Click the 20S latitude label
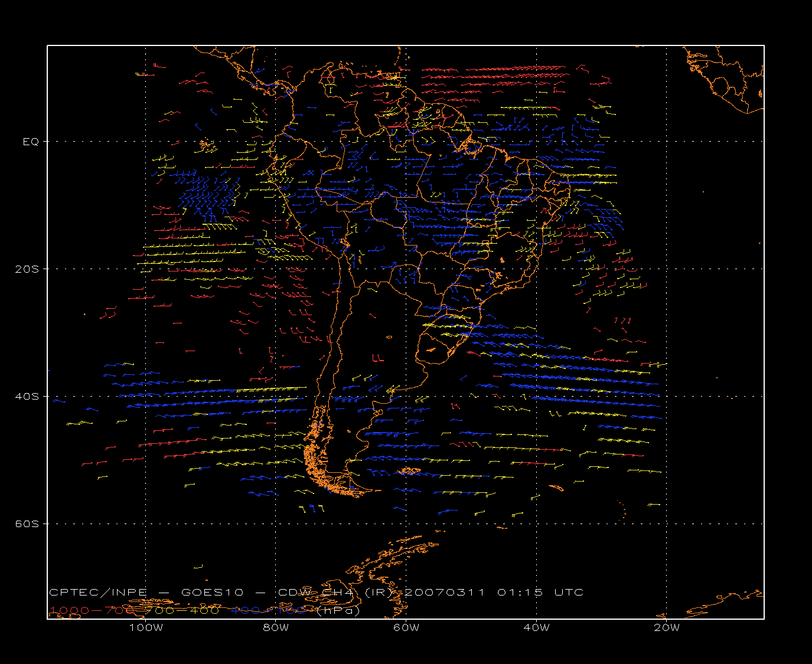812x664 pixels. tap(27, 269)
